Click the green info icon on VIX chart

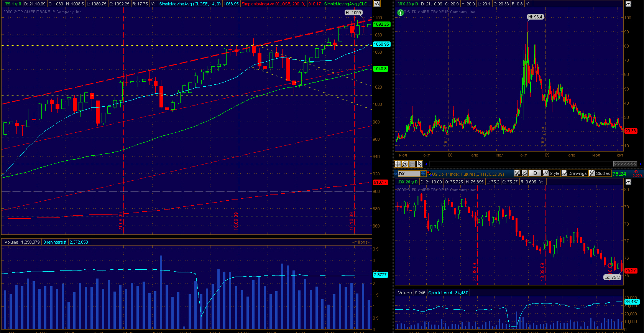click(x=401, y=13)
